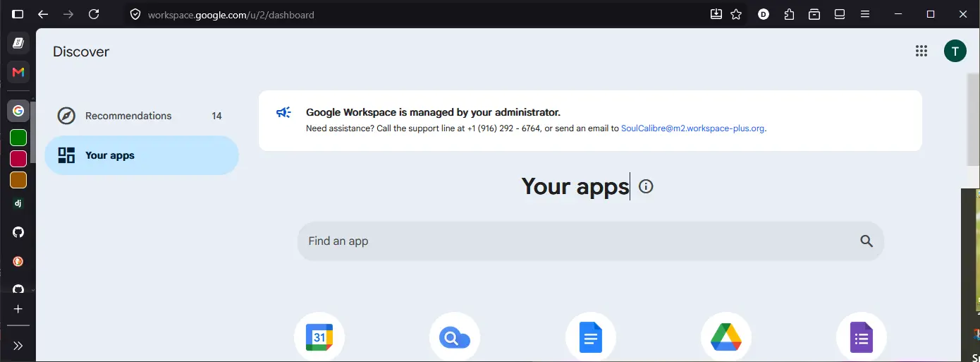Open the DuckDuckGo sidebar tab

tap(18, 261)
